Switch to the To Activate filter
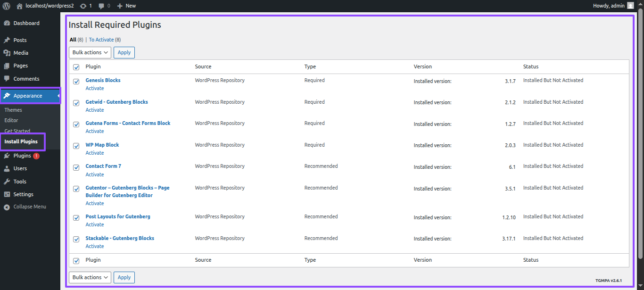The width and height of the screenshot is (644, 290). pos(101,40)
